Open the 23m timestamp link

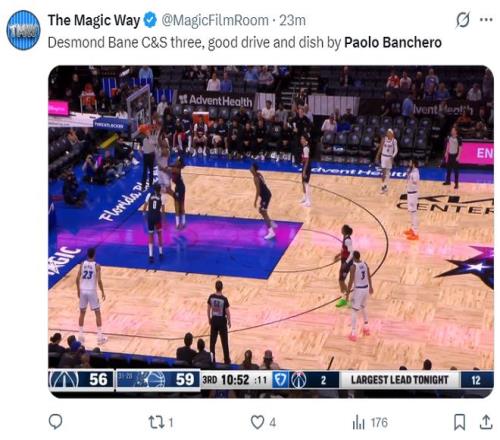pos(292,20)
